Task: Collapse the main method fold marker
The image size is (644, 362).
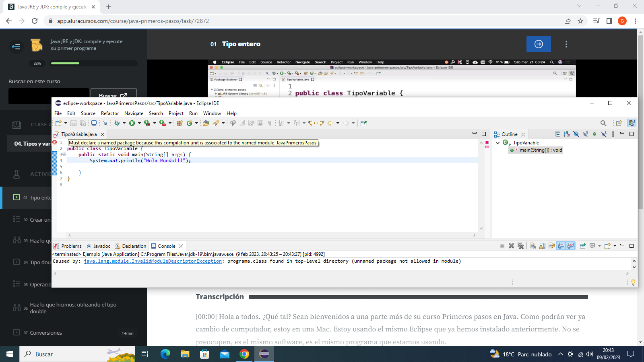Action: tap(64, 154)
